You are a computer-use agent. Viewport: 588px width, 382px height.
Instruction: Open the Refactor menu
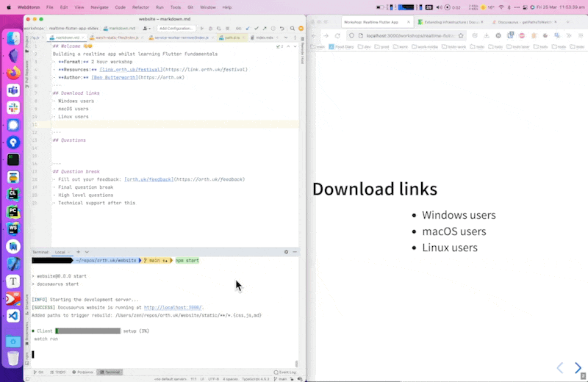140,7
